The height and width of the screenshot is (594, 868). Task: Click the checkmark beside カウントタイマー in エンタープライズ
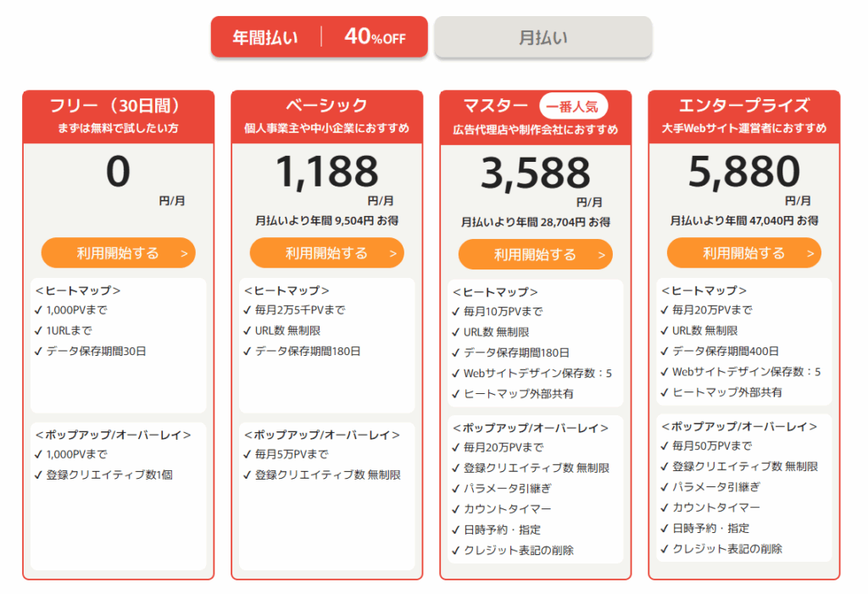tap(665, 508)
